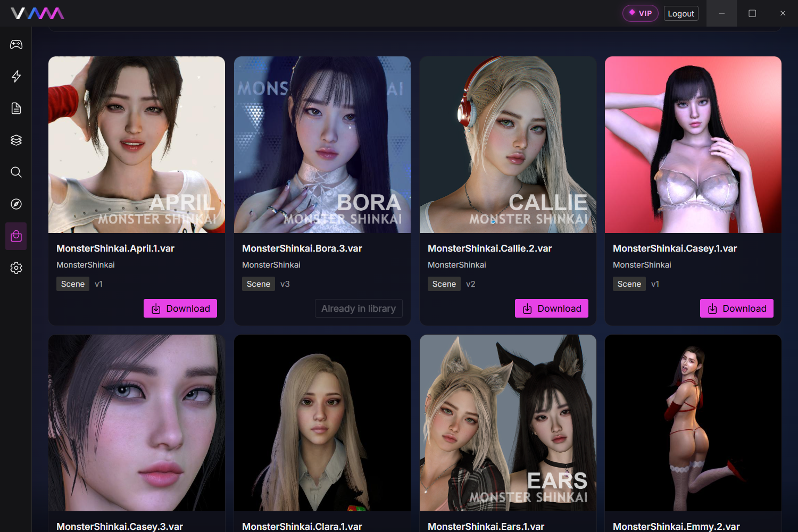Download MonsterShinkai.Casey.1.var
The width and height of the screenshot is (798, 532).
[737, 309]
